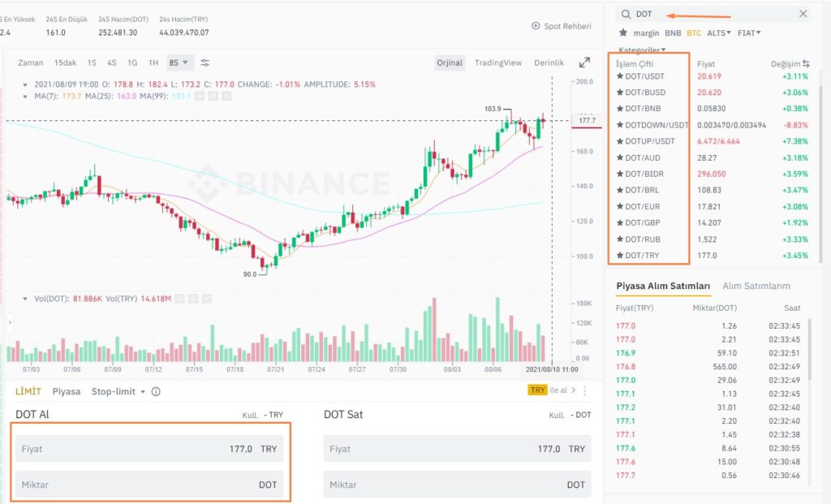Image resolution: width=831 pixels, height=504 pixels.
Task: Open the Spot Rehberi guide link
Action: [567, 26]
